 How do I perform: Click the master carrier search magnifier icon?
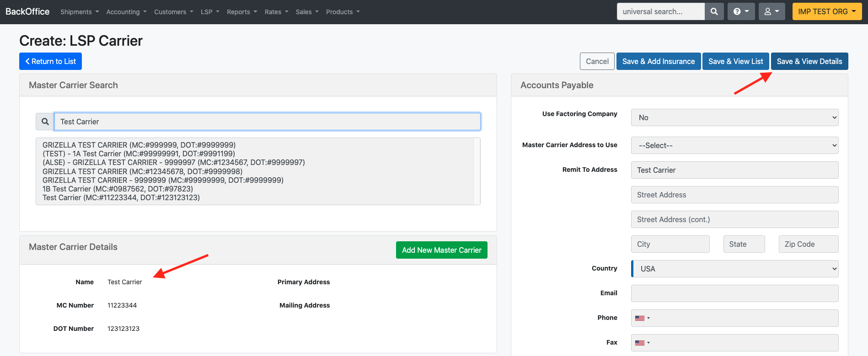coord(45,122)
